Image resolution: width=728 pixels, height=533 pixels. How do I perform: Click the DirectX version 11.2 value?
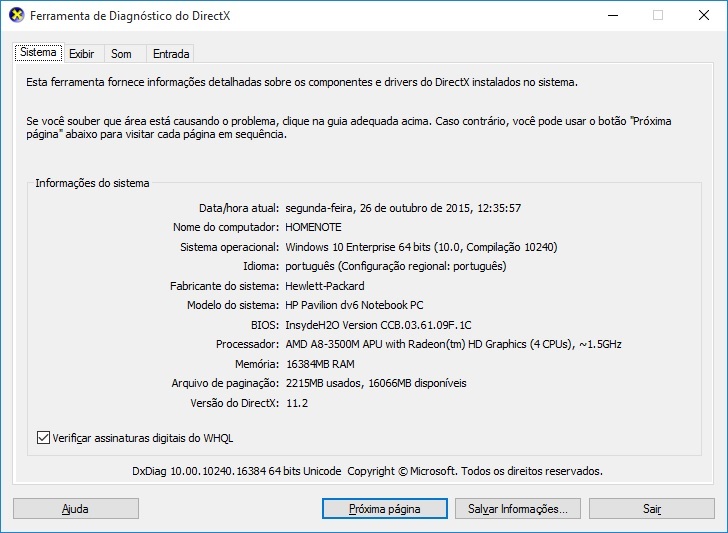click(x=297, y=403)
